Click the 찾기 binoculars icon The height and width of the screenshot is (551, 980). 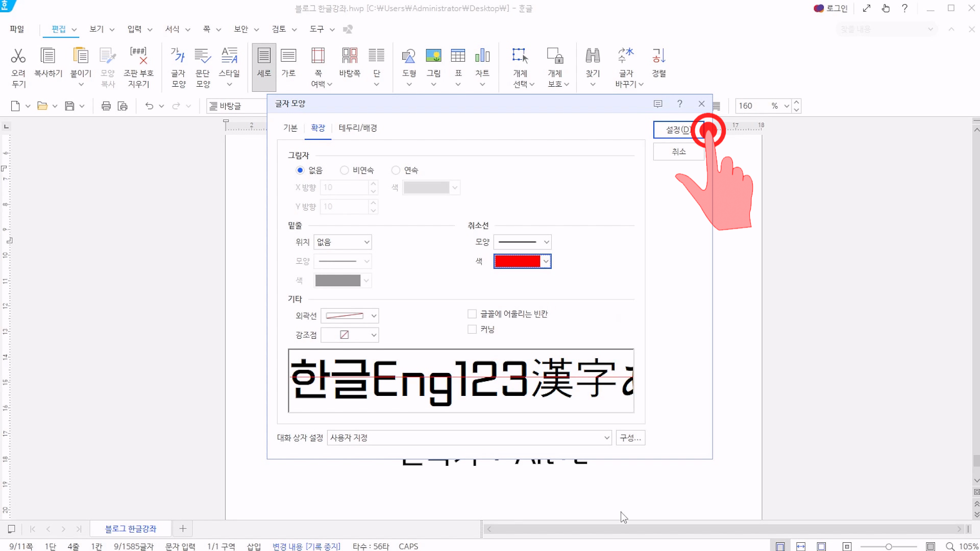tap(593, 56)
